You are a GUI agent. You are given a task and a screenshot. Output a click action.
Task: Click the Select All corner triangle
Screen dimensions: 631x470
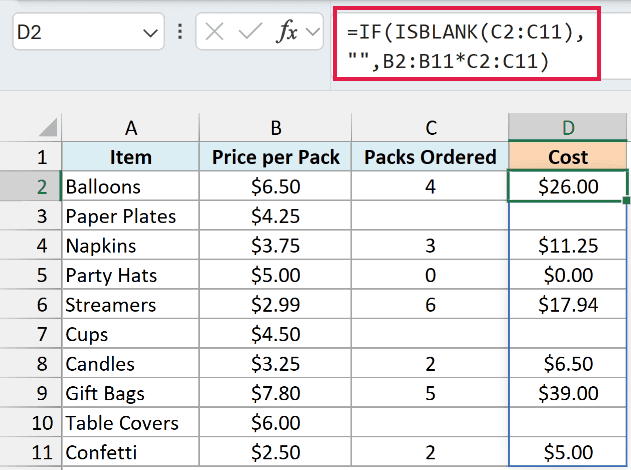coord(48,127)
